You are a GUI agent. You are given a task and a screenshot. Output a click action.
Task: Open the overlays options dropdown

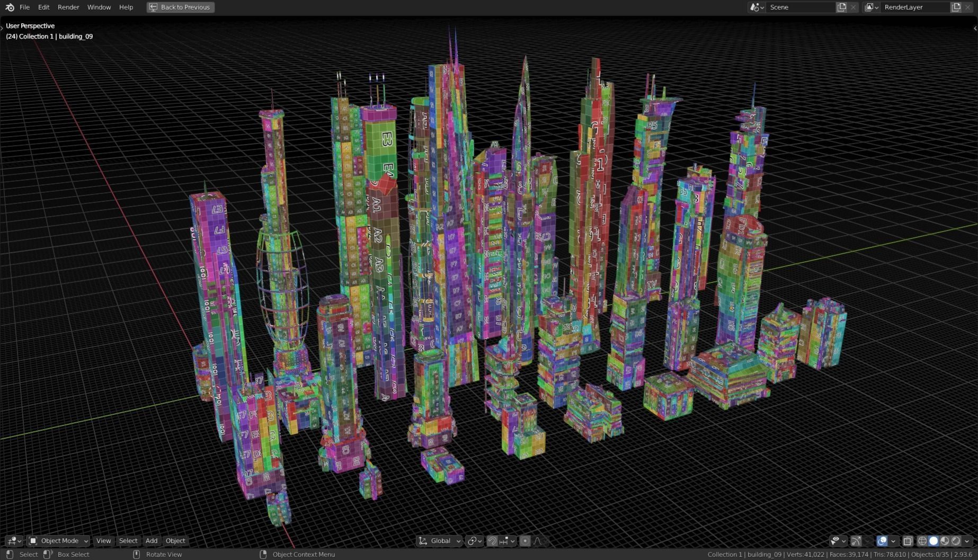[893, 541]
